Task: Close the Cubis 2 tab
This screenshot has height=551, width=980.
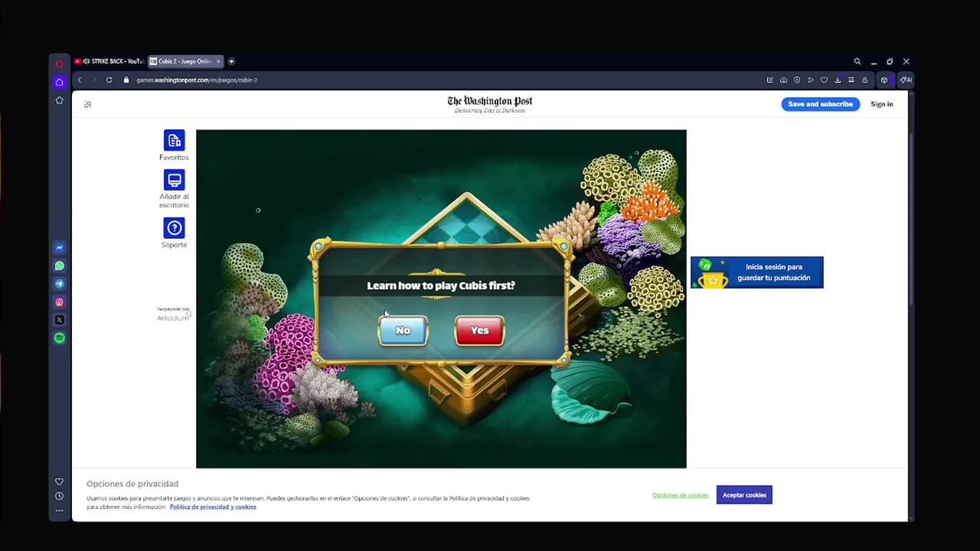Action: click(218, 61)
